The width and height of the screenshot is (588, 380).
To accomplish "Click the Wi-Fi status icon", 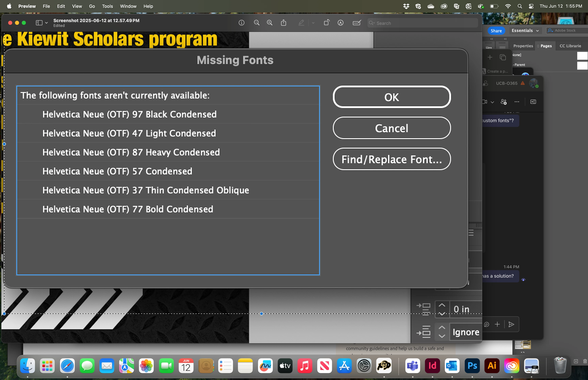I will click(x=508, y=6).
